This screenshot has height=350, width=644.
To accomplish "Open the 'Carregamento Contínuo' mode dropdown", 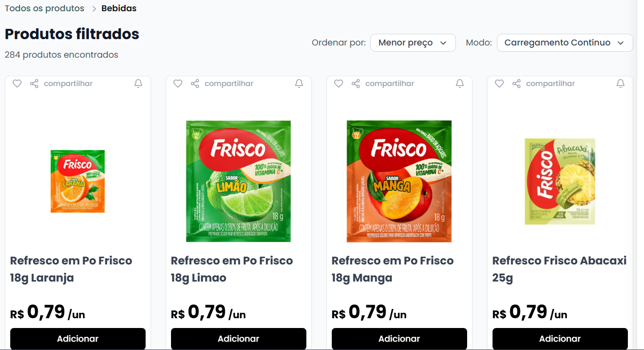I will pos(564,43).
